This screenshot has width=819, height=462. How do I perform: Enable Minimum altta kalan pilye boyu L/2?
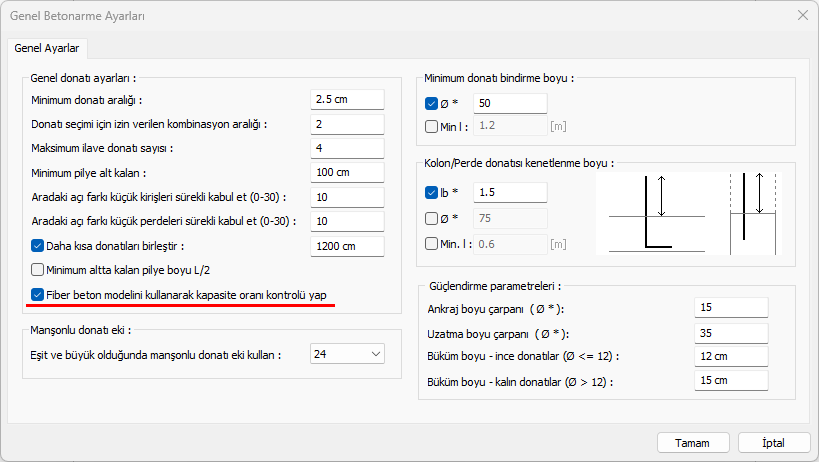[38, 269]
